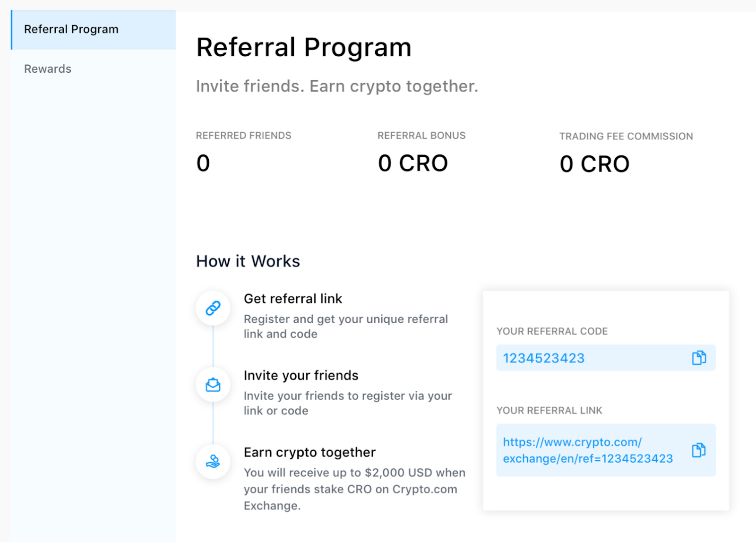The height and width of the screenshot is (542, 756).
Task: Copy the referral link using copy icon
Action: (x=699, y=450)
